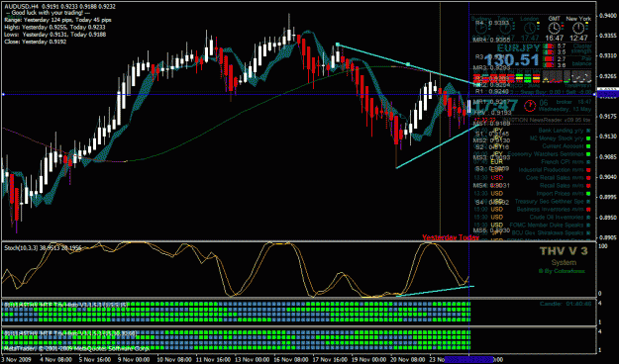Image resolution: width=619 pixels, height=364 pixels.
Task: Select the Crude Oil Inventories news row
Action: [532, 218]
